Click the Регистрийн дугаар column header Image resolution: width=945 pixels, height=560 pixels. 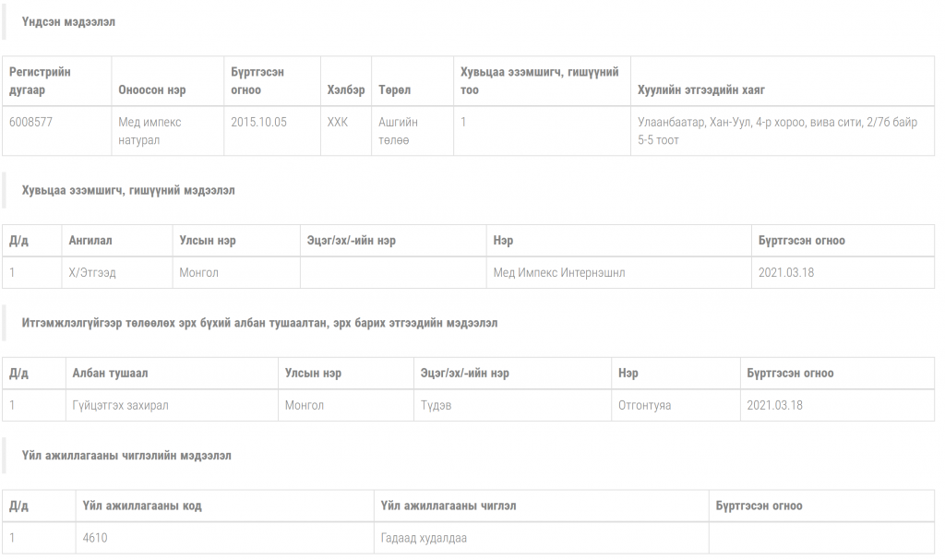coord(40,81)
